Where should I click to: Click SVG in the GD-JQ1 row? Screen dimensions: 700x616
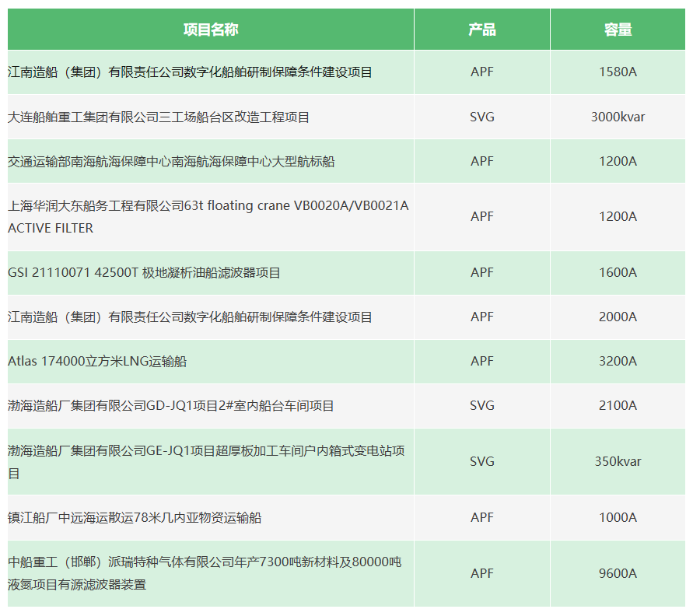(482, 406)
